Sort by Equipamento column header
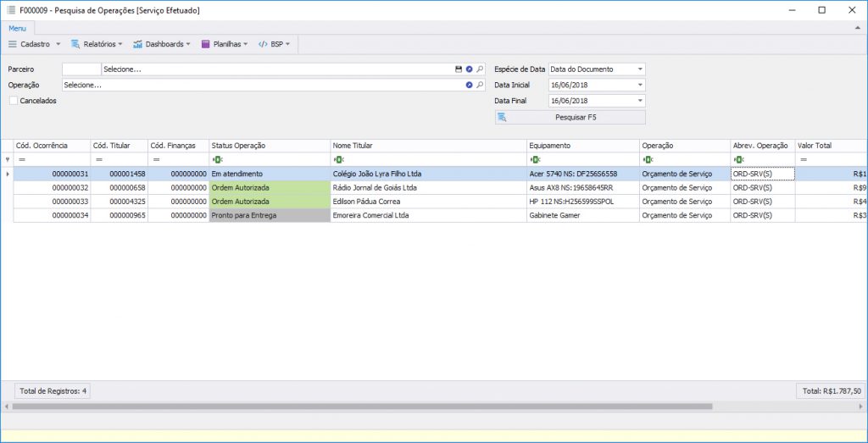This screenshot has width=868, height=443. (583, 146)
